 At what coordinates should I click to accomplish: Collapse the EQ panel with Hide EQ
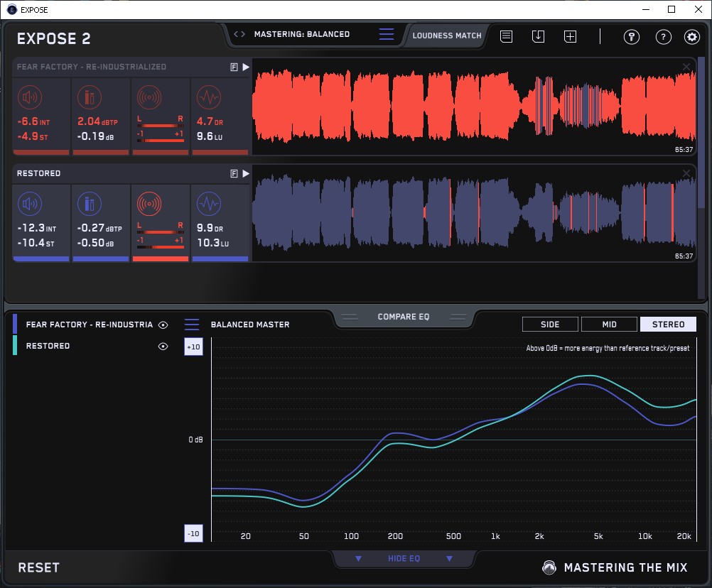404,559
